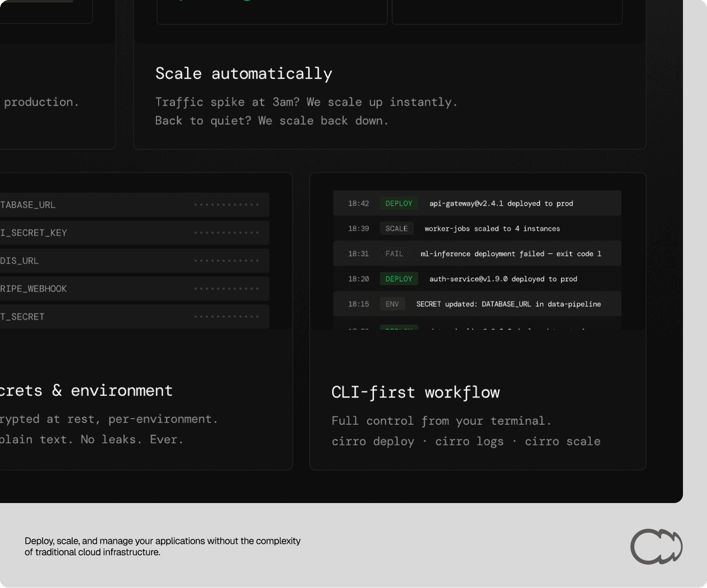The image size is (707, 588).
Task: Click the 'Scale automatically' heading
Action: [x=244, y=74]
